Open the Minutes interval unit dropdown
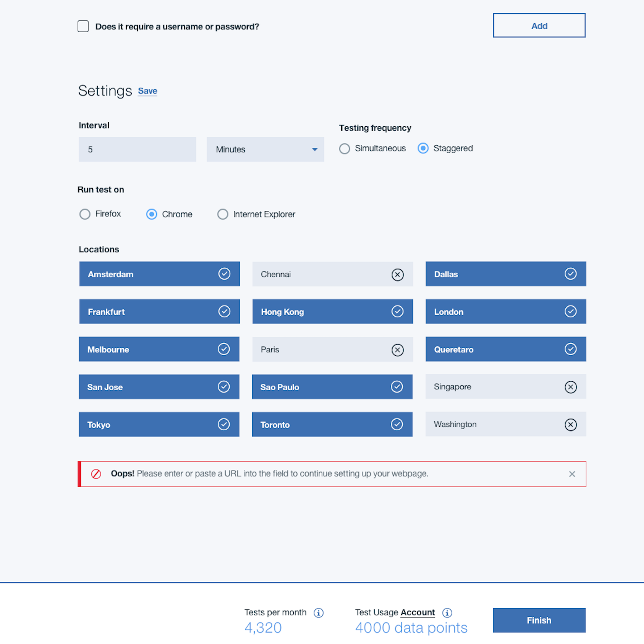 point(265,149)
